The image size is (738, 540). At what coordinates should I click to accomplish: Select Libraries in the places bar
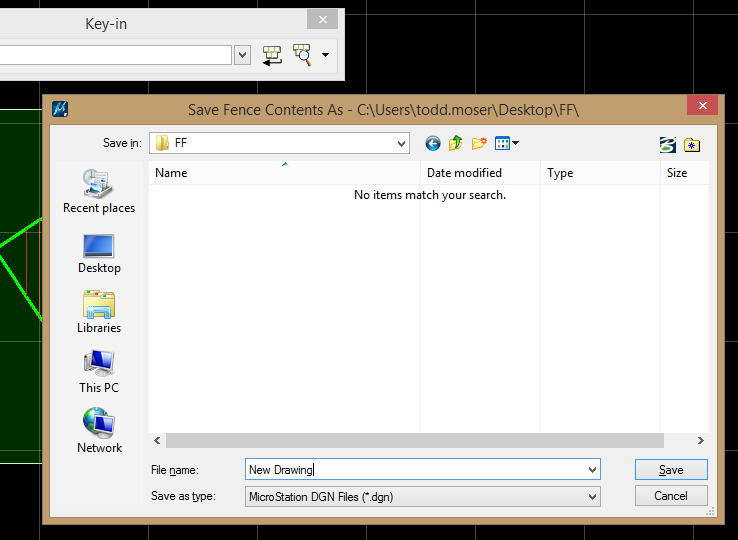pyautogui.click(x=99, y=312)
